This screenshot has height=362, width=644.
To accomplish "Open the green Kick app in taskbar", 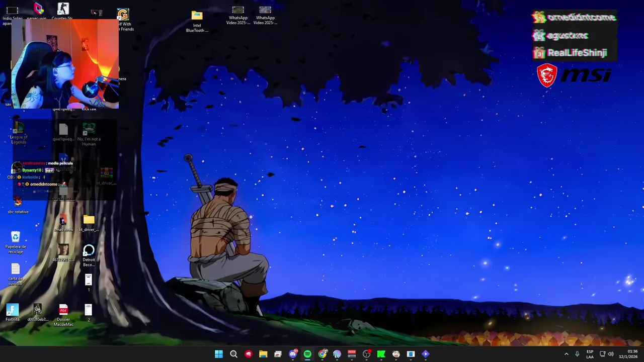I will click(x=381, y=354).
